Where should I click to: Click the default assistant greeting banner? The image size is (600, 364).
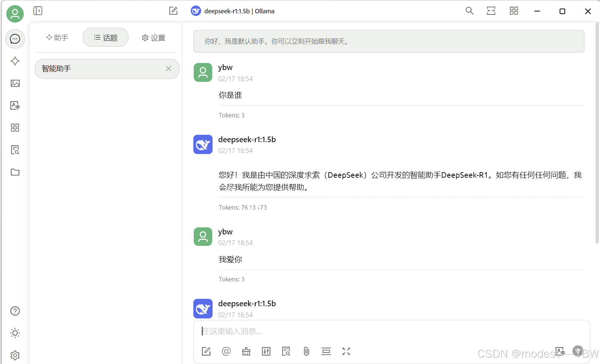pyautogui.click(x=389, y=41)
